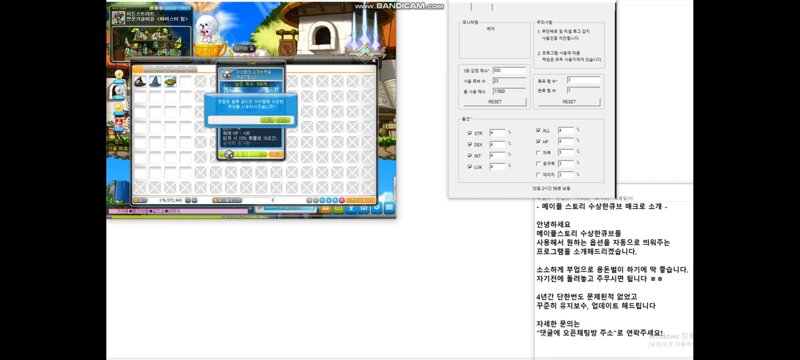Viewport: 800px width, 360px height.
Task: Confirm with the first green button in the blue dialog
Action: click(x=267, y=120)
